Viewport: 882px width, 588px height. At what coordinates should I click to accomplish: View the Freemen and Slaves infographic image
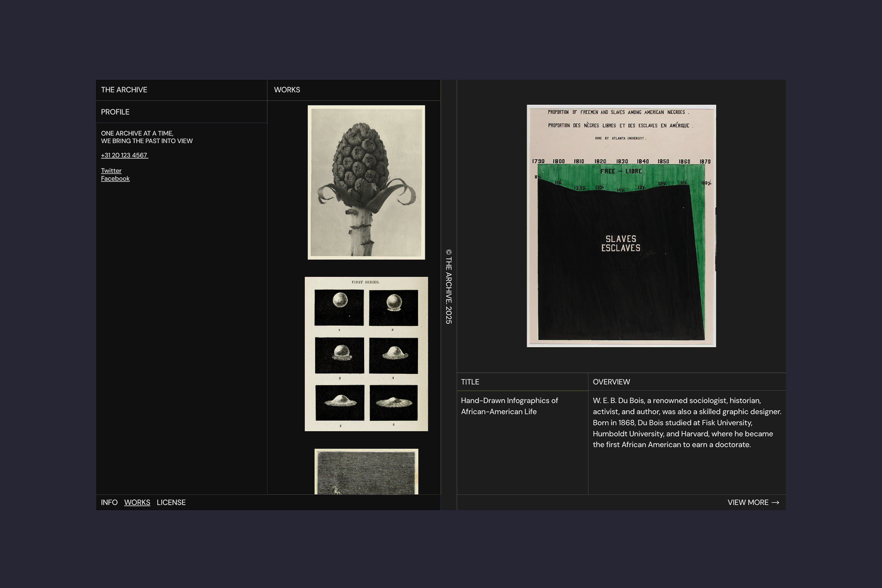click(x=620, y=225)
